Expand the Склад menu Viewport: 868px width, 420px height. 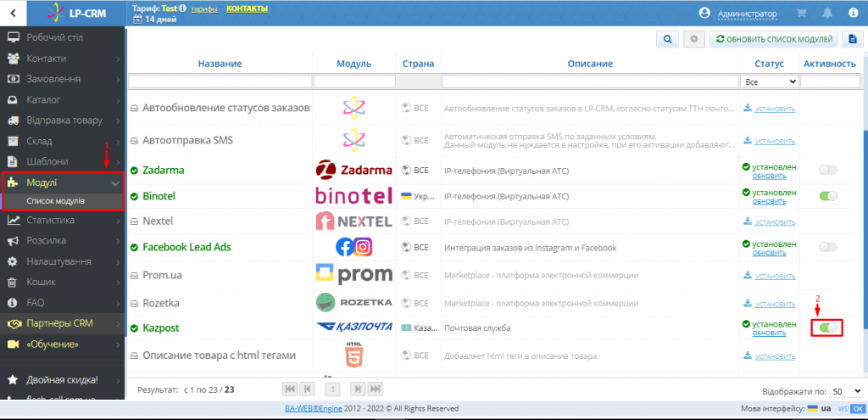[x=63, y=142]
